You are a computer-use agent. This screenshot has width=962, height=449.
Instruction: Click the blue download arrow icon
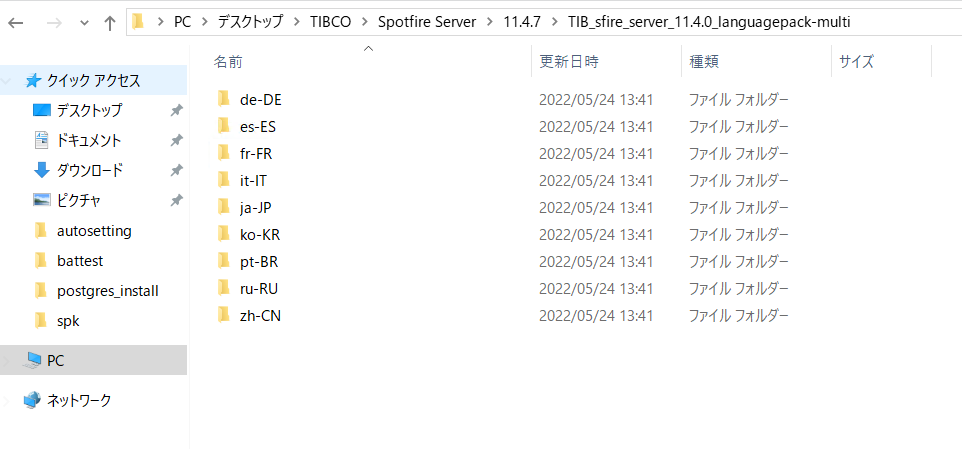[41, 170]
